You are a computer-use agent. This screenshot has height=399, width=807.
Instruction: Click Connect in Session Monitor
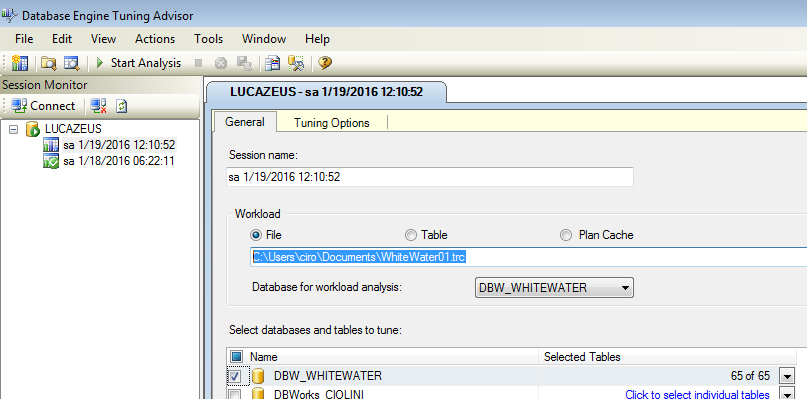coord(43,106)
